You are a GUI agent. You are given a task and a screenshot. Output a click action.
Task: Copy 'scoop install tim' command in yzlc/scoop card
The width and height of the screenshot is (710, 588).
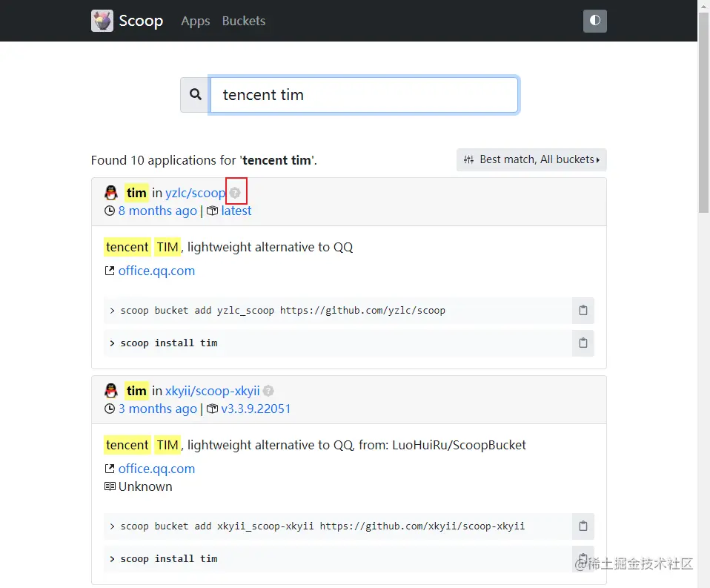583,343
